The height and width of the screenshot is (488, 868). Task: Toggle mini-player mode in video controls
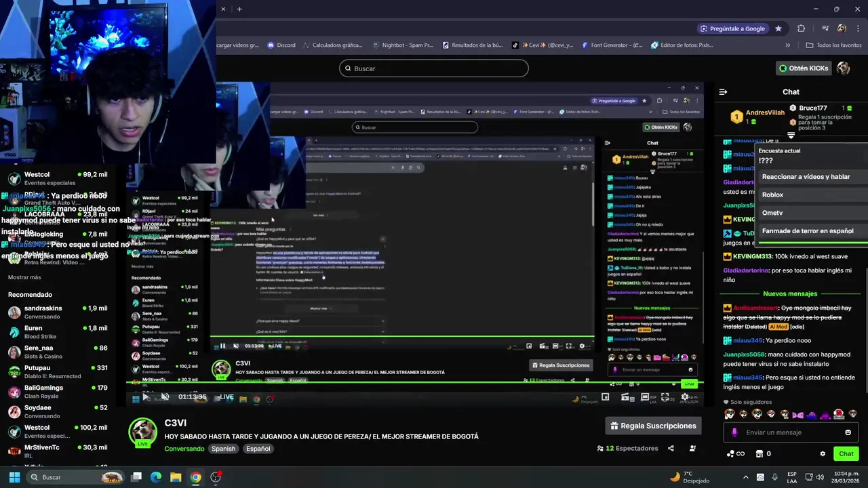pos(606,397)
